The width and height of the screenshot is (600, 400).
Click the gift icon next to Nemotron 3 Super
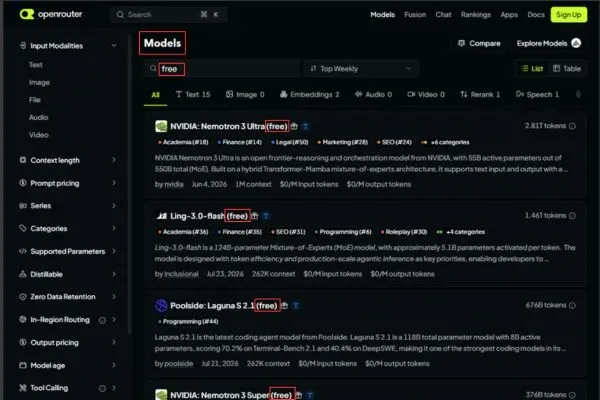point(299,395)
